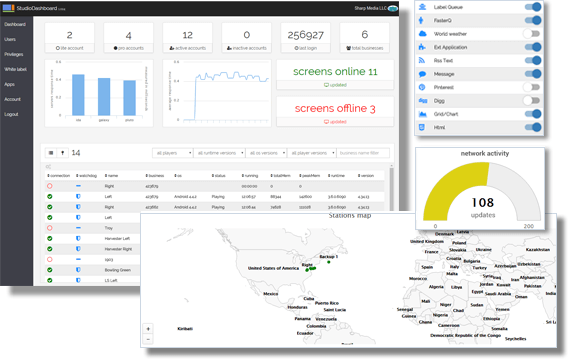Go to White label in sidebar
The width and height of the screenshot is (569, 363).
click(16, 69)
